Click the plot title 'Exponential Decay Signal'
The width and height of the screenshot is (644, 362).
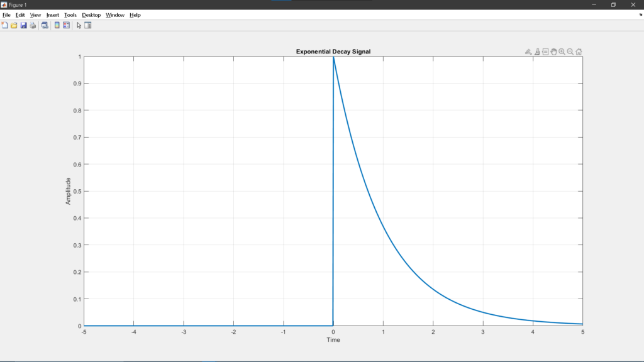click(x=333, y=52)
